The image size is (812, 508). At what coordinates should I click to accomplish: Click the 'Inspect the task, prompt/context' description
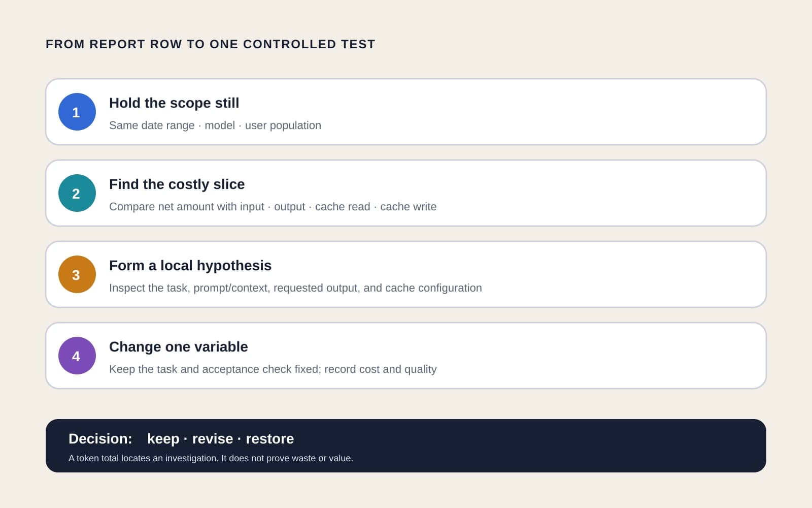(295, 288)
